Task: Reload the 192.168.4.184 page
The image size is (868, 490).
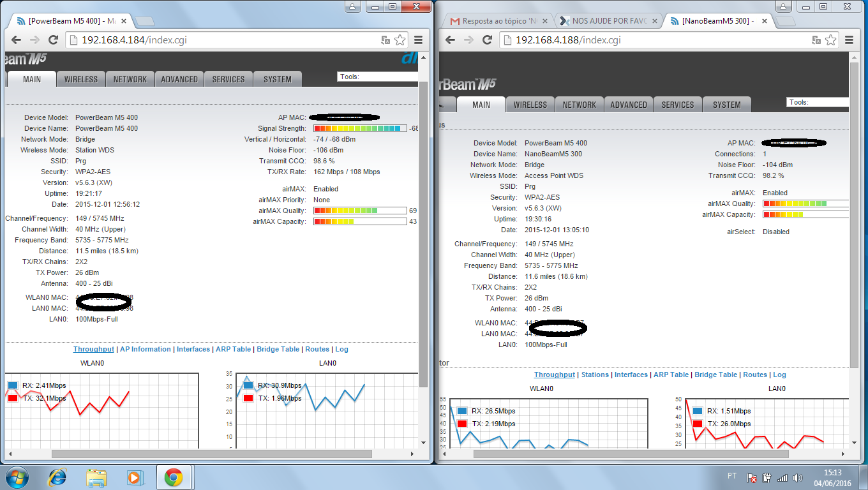Action: (54, 40)
